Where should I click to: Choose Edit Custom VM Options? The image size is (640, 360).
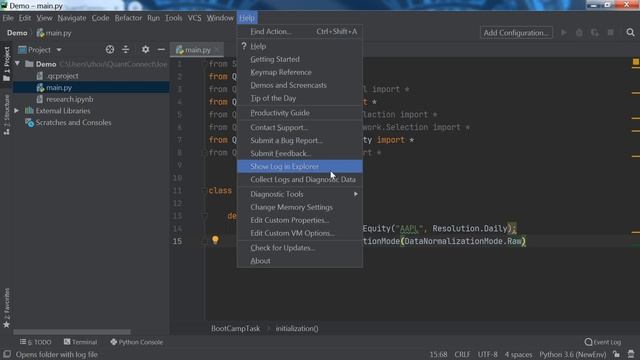[x=300, y=233]
